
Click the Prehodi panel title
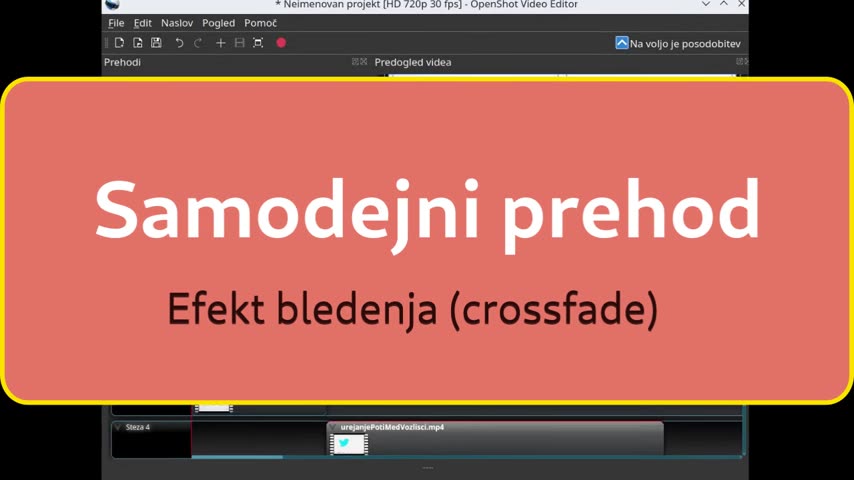pos(122,62)
